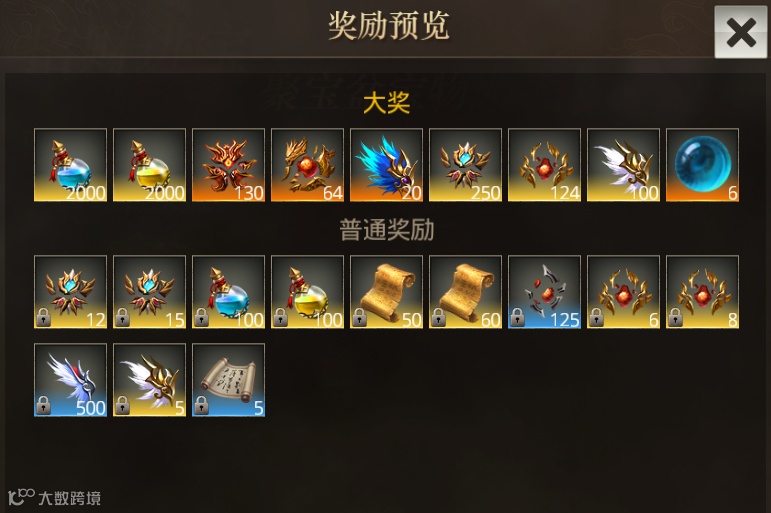Screen dimensions: 771x513
Task: Open the white wing helmet reward 100
Action: tap(623, 165)
